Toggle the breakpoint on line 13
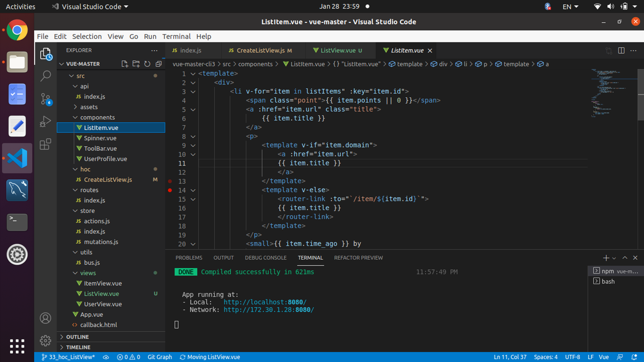 click(x=170, y=181)
